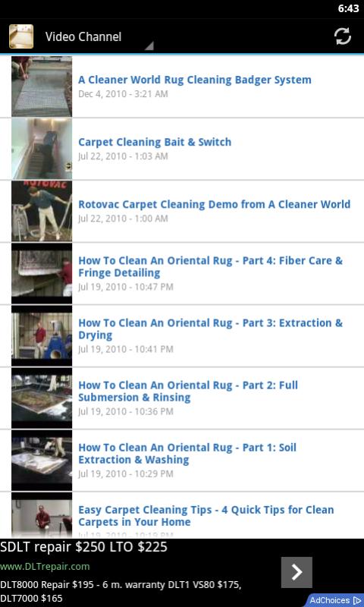Tap thumbnail of Badger System rug video
364x607 pixels.
coord(42,86)
